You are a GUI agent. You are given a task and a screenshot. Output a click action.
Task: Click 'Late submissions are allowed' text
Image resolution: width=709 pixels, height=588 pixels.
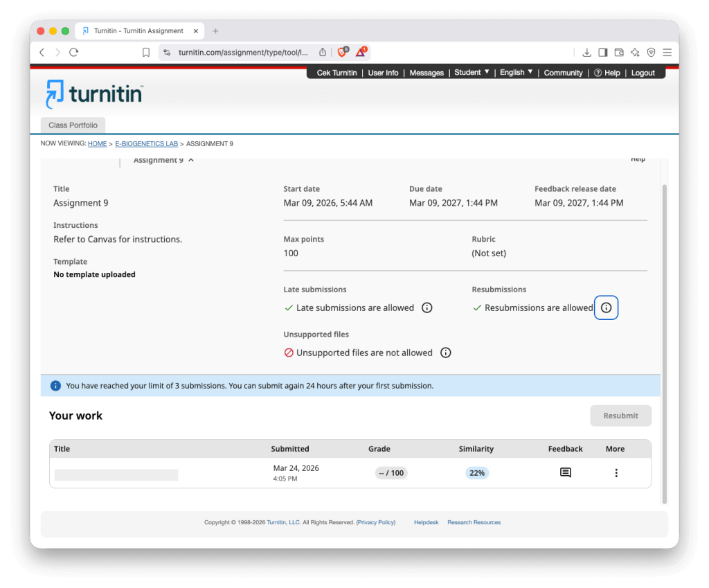(x=355, y=308)
